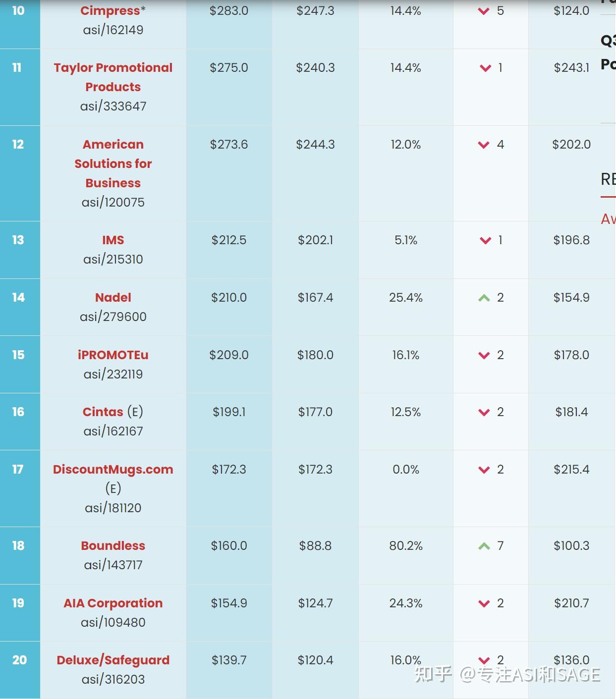Click the AIA Corporation link
The width and height of the screenshot is (616, 699).
click(x=113, y=603)
